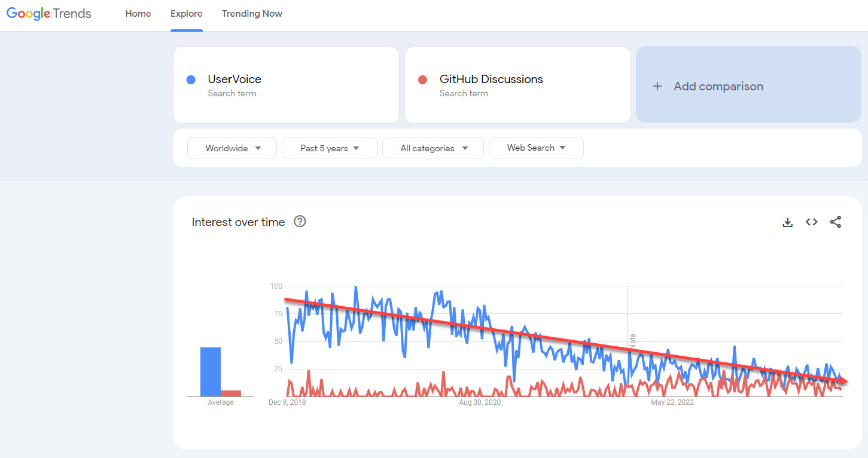
Task: Click the blue dot beside UserVoice
Action: coord(191,80)
